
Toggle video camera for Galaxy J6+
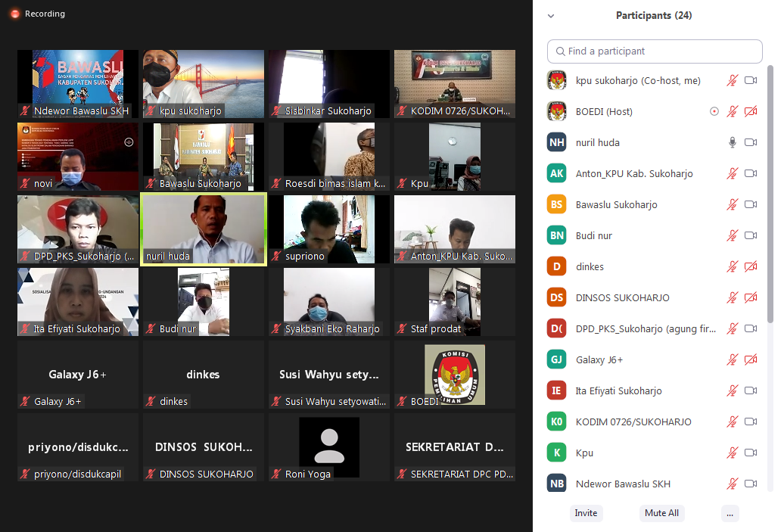751,359
